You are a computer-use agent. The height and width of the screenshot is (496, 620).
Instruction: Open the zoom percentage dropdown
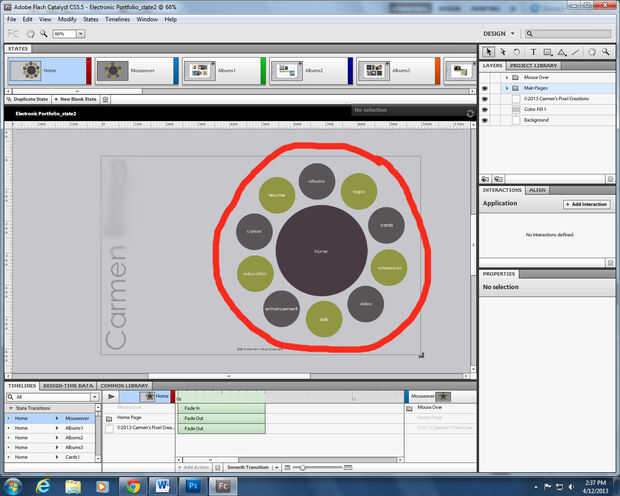coord(80,34)
